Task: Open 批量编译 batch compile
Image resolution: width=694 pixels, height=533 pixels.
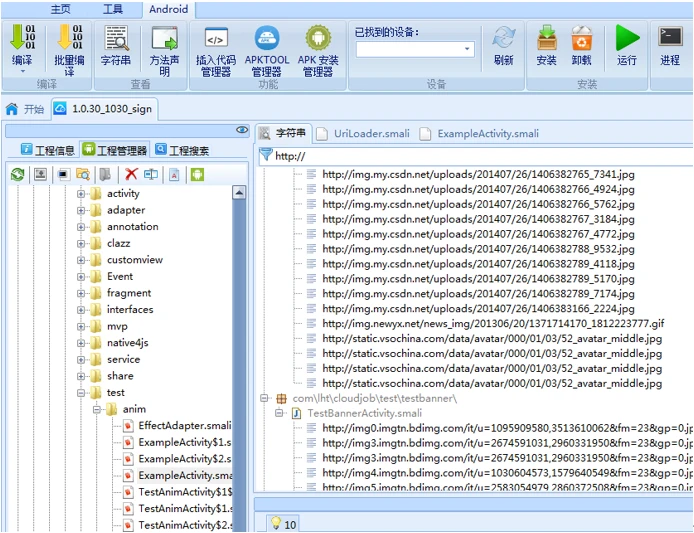Action: [69, 37]
